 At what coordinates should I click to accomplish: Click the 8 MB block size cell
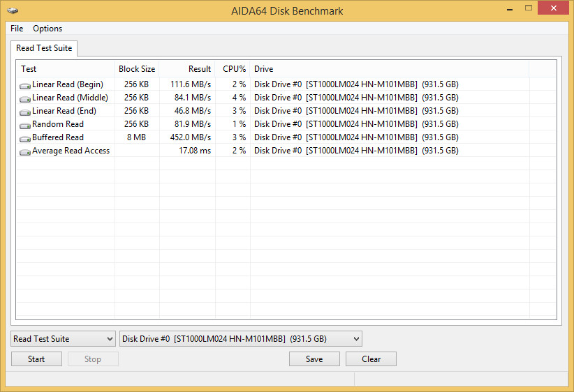(x=137, y=137)
